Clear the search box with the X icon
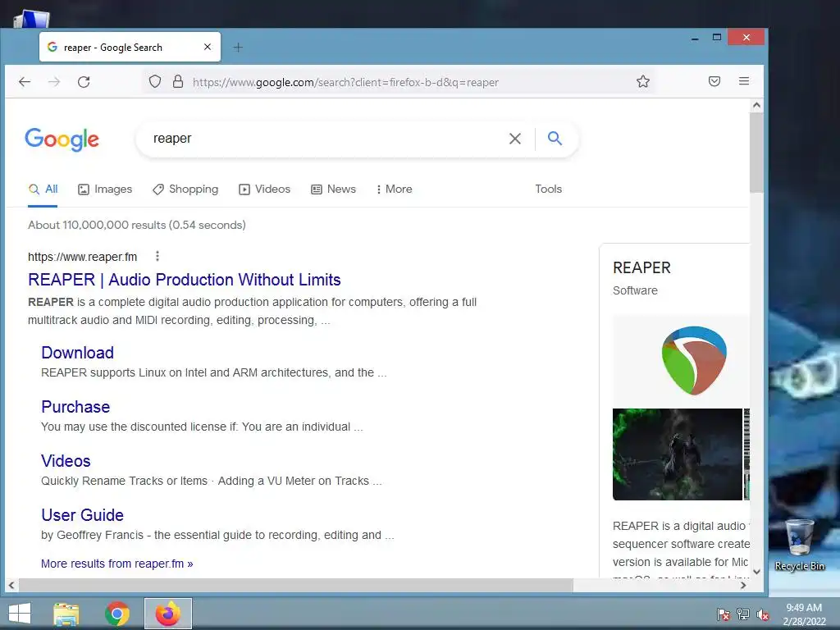The height and width of the screenshot is (630, 840). point(515,139)
